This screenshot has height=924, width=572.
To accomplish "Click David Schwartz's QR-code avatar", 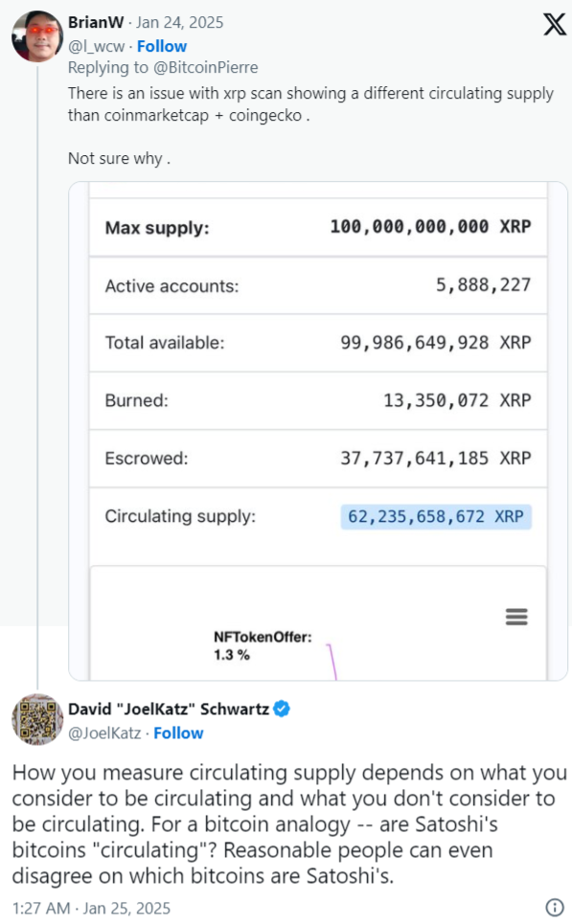I will (37, 719).
